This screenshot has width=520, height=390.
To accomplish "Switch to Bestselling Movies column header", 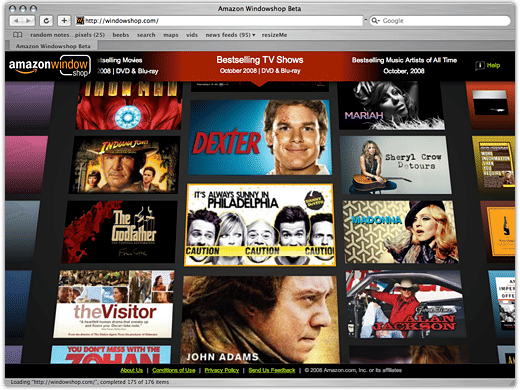I will (127, 65).
